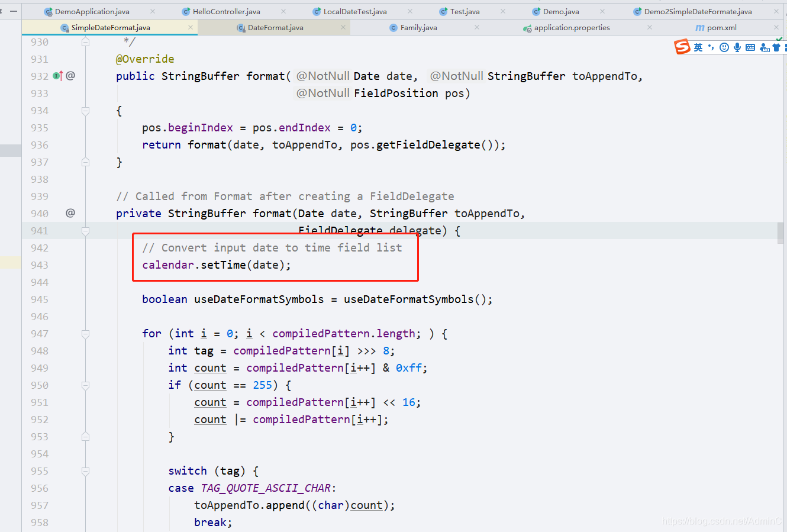
Task: Click line number 943 in the gutter
Action: click(39, 265)
